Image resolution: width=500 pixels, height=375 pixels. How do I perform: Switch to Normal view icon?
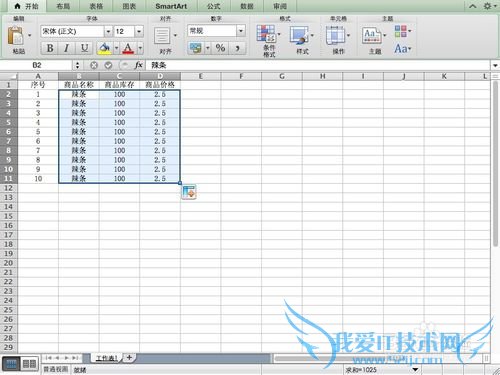[11, 364]
